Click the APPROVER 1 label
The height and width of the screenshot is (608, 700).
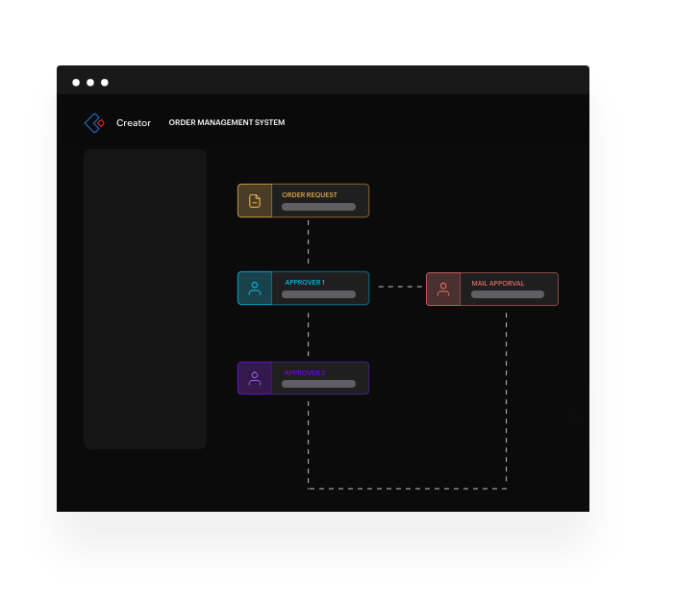tap(305, 282)
